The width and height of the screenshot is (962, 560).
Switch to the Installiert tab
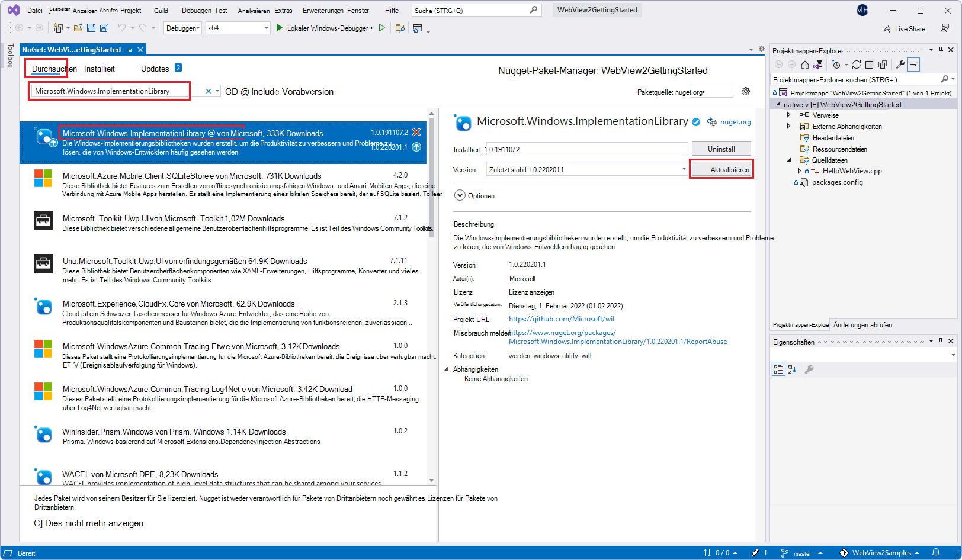click(100, 69)
